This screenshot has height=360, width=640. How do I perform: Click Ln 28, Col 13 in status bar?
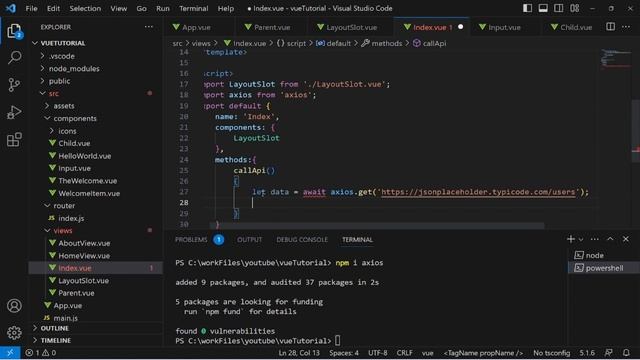point(299,353)
